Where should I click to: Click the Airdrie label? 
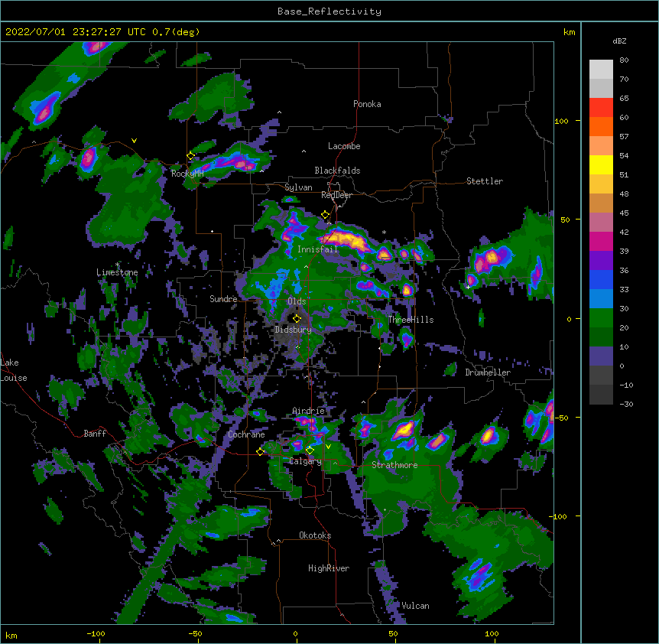(x=308, y=411)
